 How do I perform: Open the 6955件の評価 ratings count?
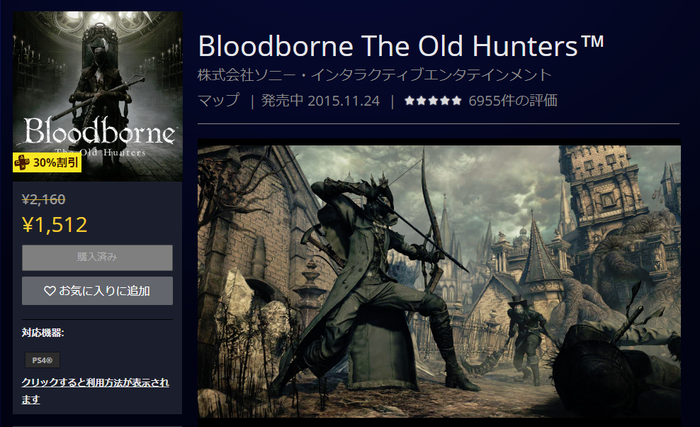point(513,100)
